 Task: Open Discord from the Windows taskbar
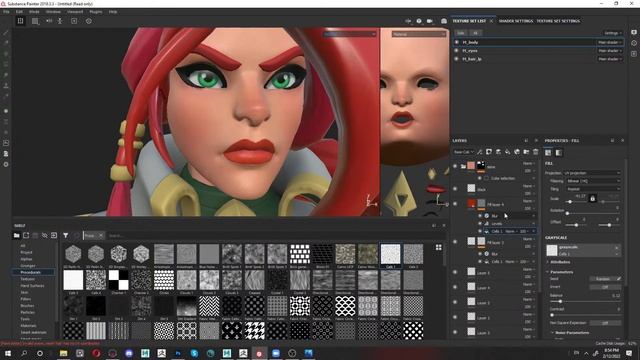coord(129,353)
